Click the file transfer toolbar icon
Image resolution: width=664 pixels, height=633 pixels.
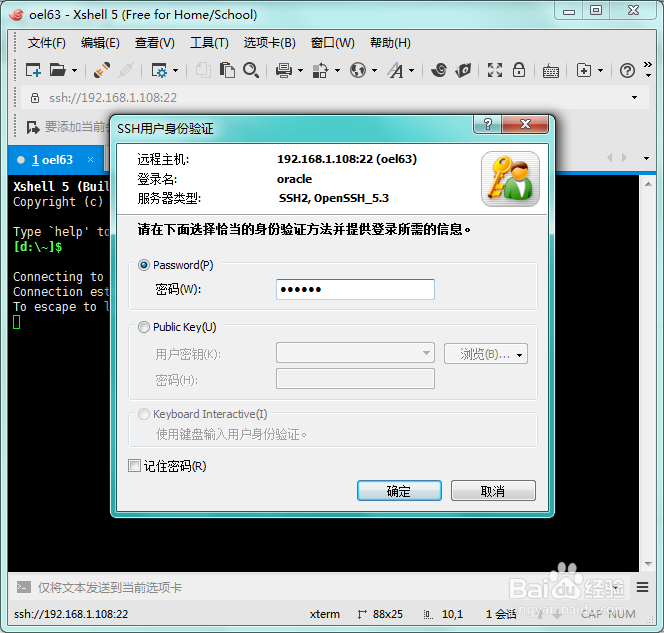tap(321, 70)
